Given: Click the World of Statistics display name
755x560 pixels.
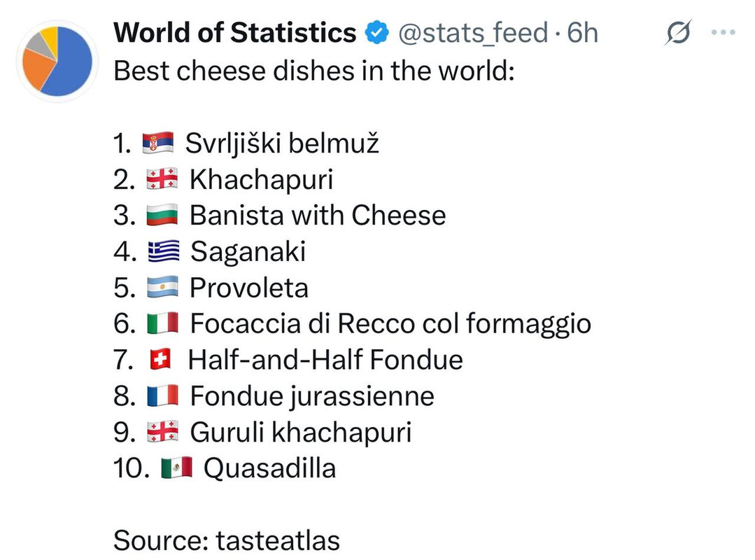Looking at the screenshot, I should [235, 33].
